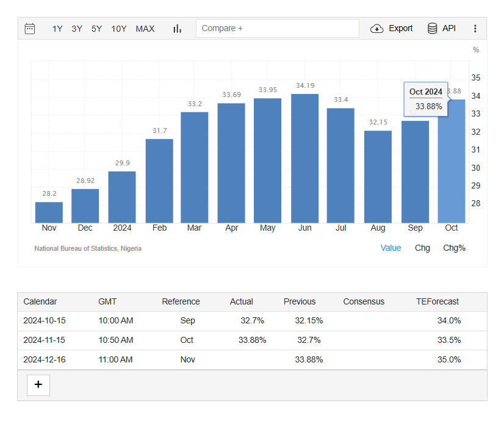Click the Calendar column header

point(40,301)
